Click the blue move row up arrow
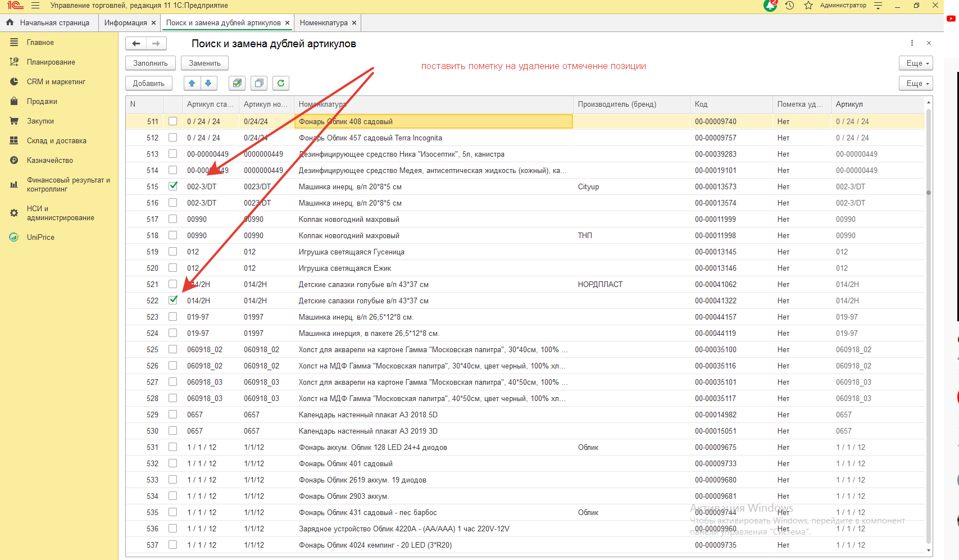The image size is (959, 560). (192, 83)
